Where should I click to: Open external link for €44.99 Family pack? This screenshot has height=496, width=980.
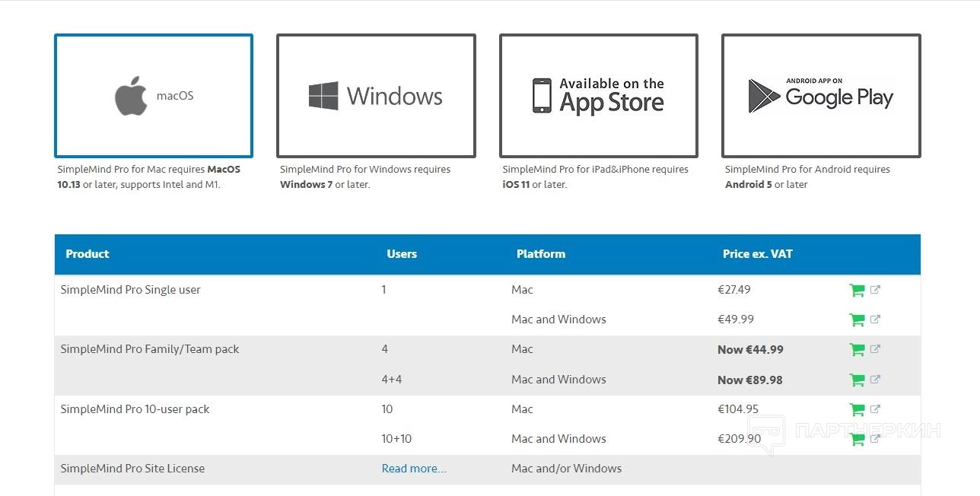[875, 348]
